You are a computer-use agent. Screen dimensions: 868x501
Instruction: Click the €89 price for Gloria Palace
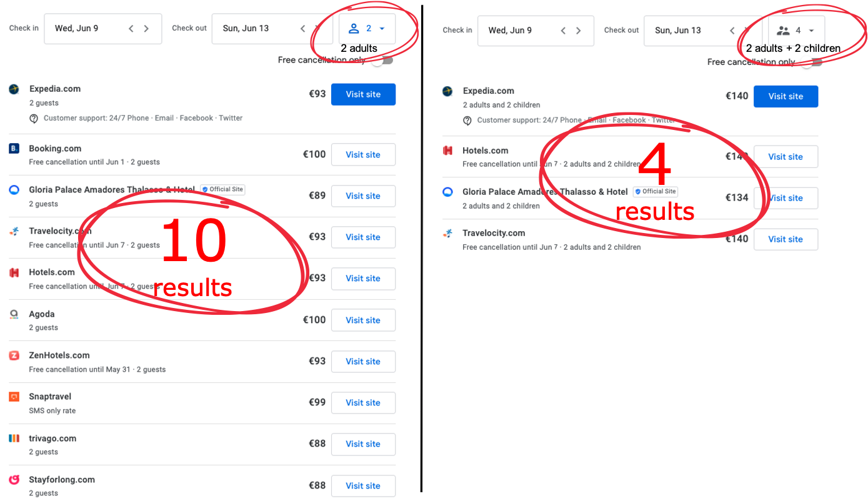pos(317,196)
